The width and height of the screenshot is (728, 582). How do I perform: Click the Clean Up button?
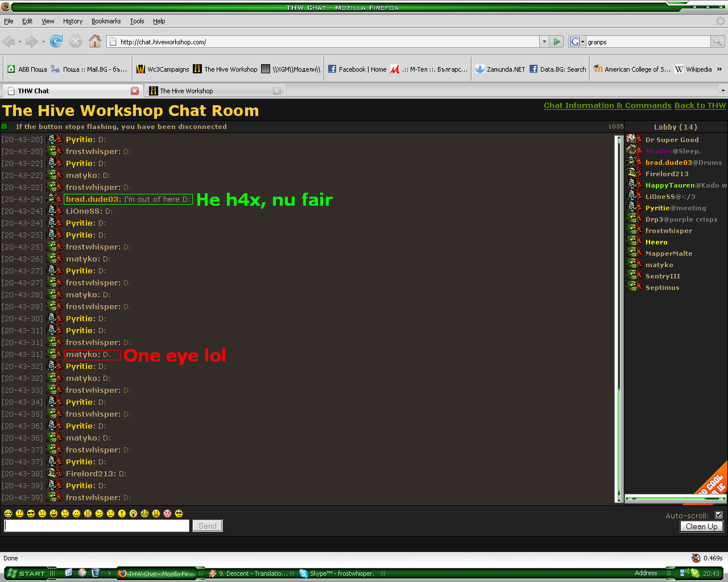point(702,526)
